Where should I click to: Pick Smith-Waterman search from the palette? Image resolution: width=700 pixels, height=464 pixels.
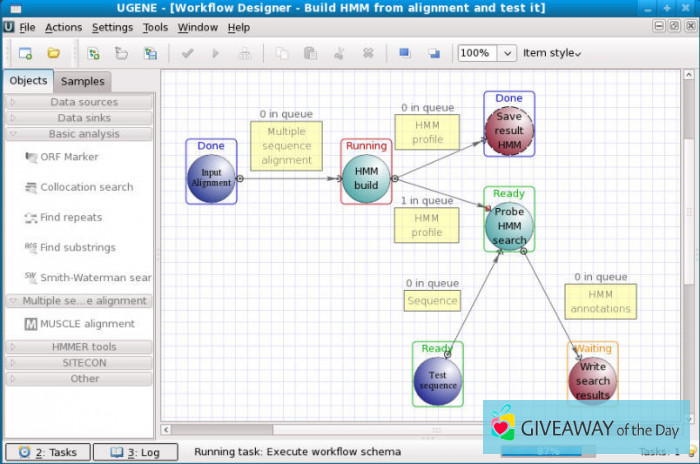(x=94, y=278)
